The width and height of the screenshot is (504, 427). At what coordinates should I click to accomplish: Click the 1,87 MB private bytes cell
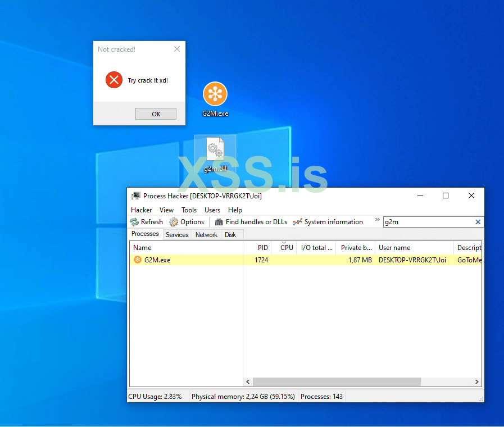(x=360, y=260)
